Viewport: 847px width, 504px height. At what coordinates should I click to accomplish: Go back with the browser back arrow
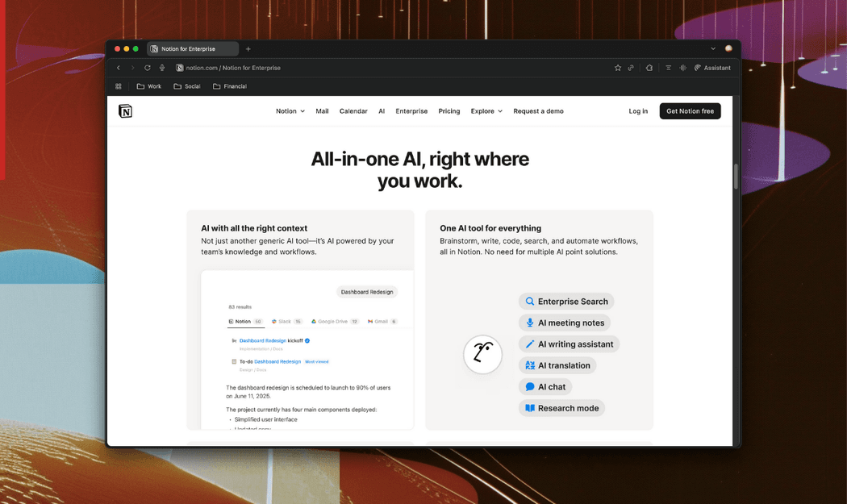(119, 68)
